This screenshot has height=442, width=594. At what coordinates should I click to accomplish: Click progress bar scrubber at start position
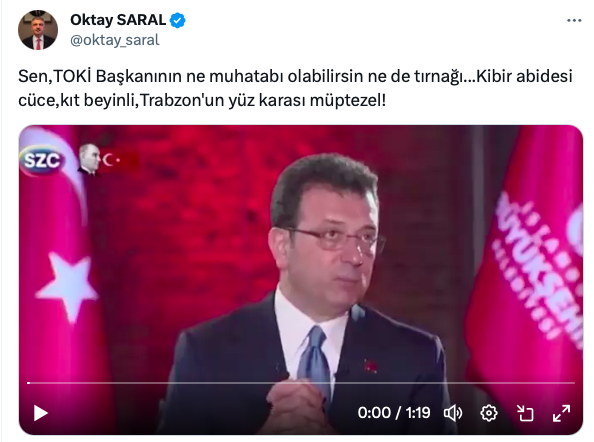(29, 383)
